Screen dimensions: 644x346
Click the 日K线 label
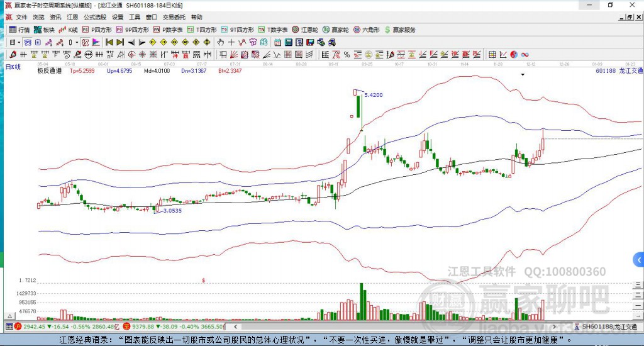13,67
